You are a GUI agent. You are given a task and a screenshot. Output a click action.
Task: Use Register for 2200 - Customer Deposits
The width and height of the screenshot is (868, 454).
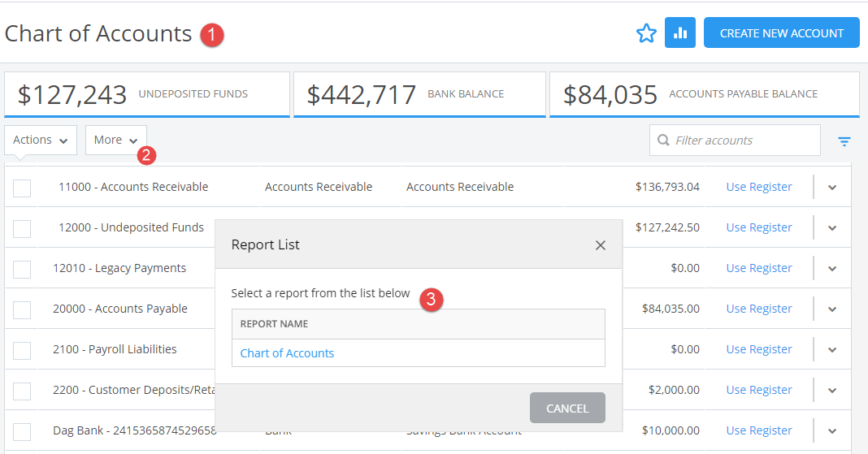pos(759,390)
